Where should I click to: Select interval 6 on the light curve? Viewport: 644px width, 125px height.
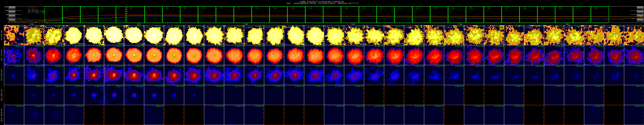click(135, 14)
